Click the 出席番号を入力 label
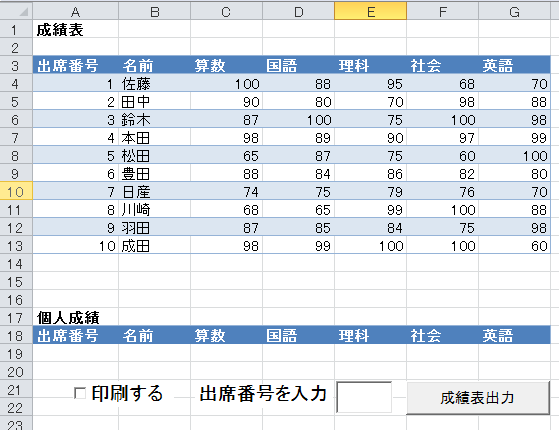Image resolution: width=559 pixels, height=430 pixels. click(263, 394)
